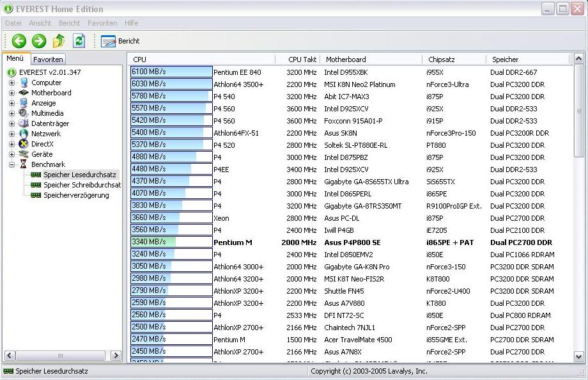Click the green Back arrow button
The width and height of the screenshot is (588, 380).
click(19, 41)
